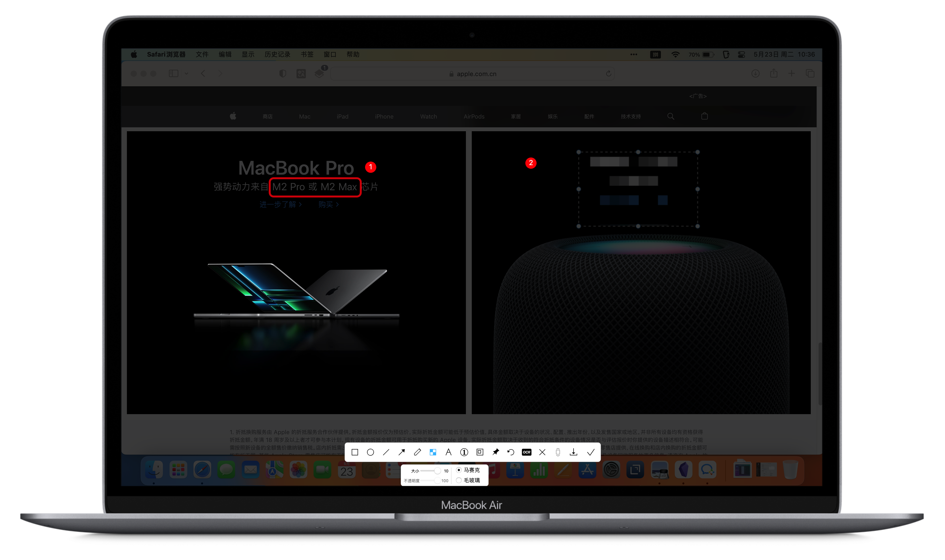
Task: Toggle Safari sidebar
Action: pyautogui.click(x=173, y=74)
